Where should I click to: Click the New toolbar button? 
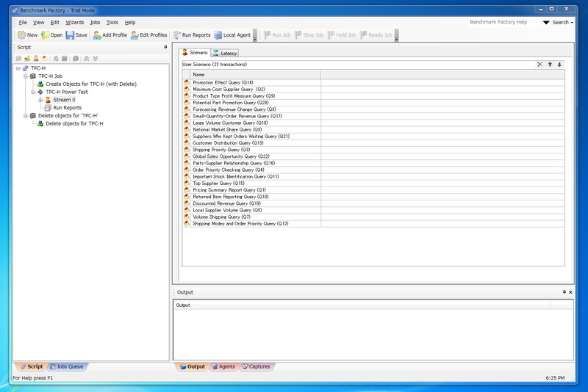pos(27,35)
